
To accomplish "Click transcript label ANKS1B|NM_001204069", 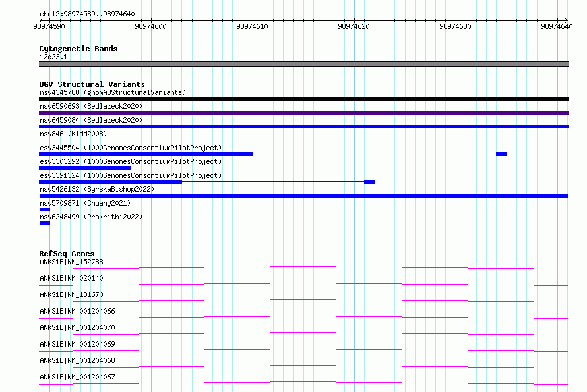I will tap(77, 344).
